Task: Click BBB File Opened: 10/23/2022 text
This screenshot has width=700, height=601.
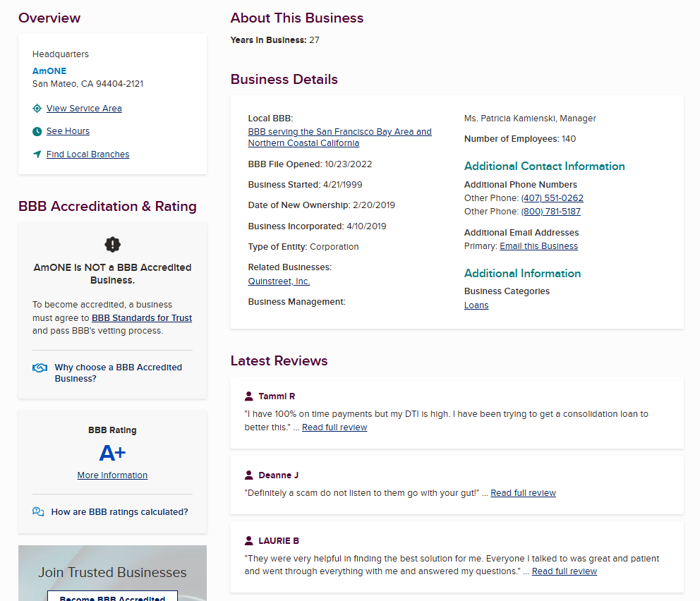Action: [310, 164]
